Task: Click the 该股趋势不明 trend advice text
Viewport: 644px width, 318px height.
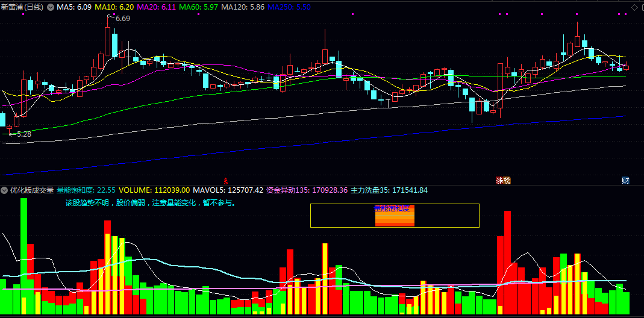Action: pyautogui.click(x=151, y=203)
